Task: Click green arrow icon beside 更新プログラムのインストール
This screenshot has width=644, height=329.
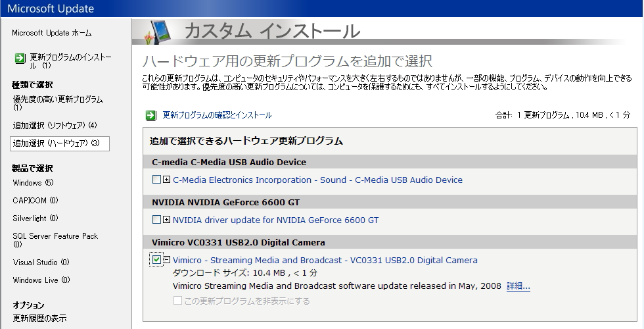Action: pos(20,59)
